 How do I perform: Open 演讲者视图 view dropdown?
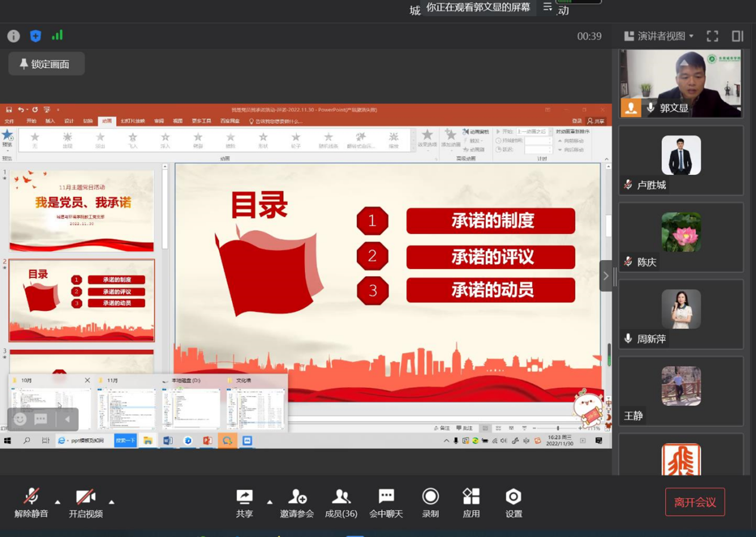coord(659,36)
